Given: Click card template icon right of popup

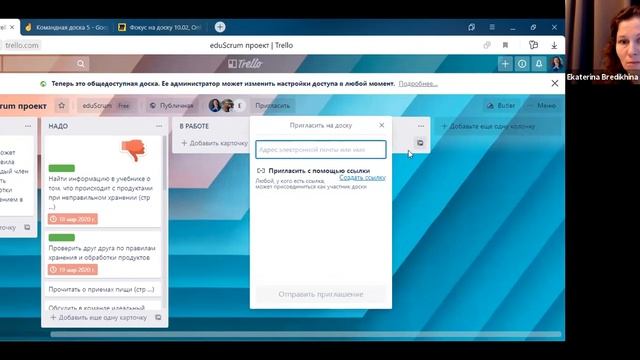Looking at the screenshot, I should click(420, 143).
